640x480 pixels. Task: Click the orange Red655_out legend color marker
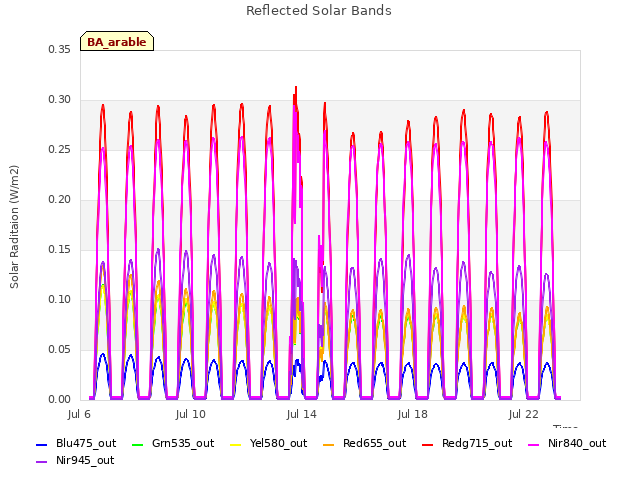coord(328,444)
